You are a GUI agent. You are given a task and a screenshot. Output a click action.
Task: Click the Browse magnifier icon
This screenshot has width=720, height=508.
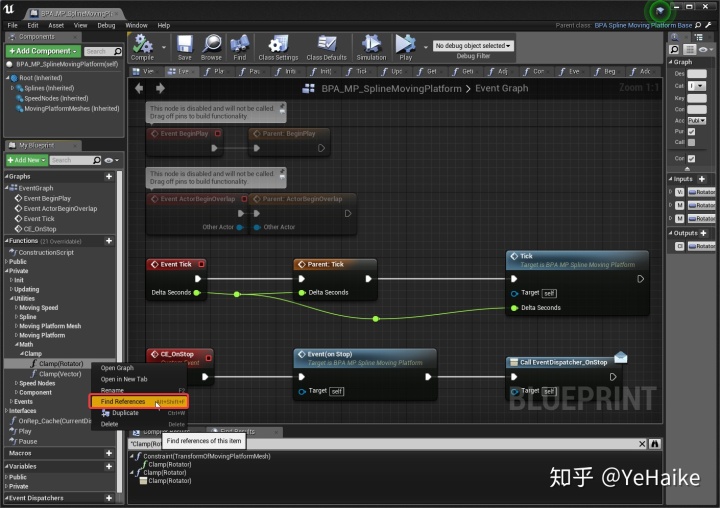(212, 44)
